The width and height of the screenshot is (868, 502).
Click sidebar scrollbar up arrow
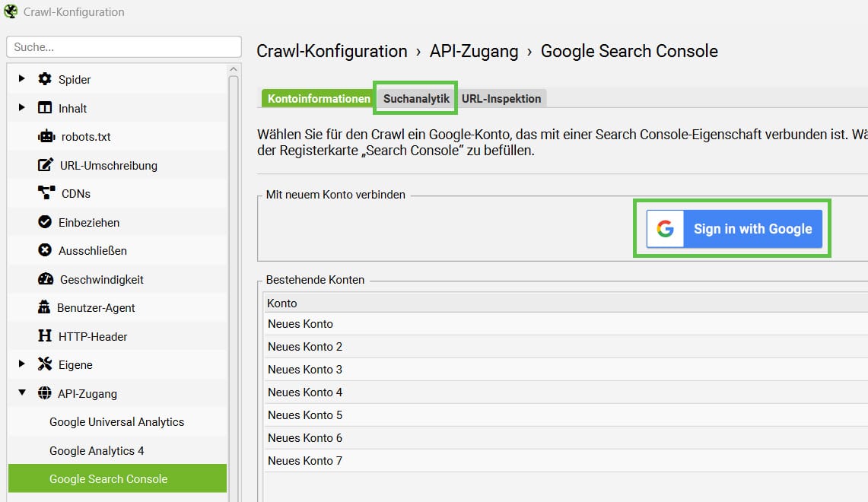tap(234, 69)
